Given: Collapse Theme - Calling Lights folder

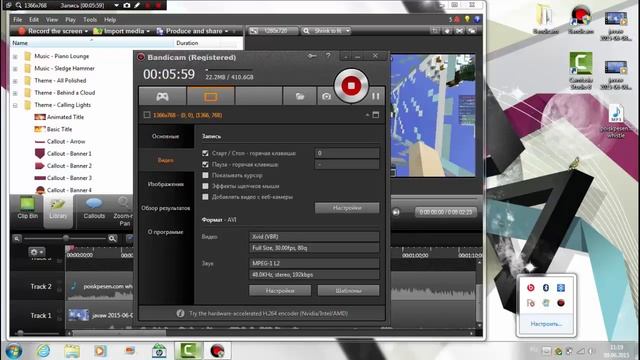Looking at the screenshot, I should pyautogui.click(x=15, y=106).
